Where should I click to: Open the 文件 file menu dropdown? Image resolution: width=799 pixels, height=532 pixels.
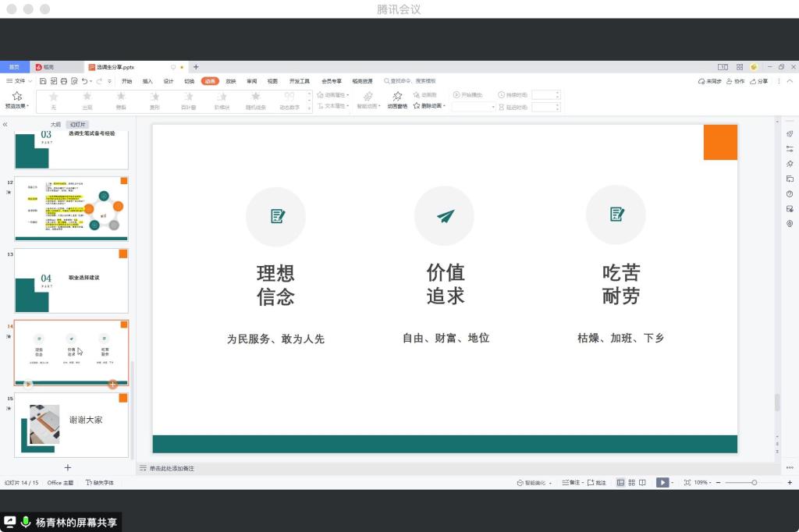coord(20,81)
